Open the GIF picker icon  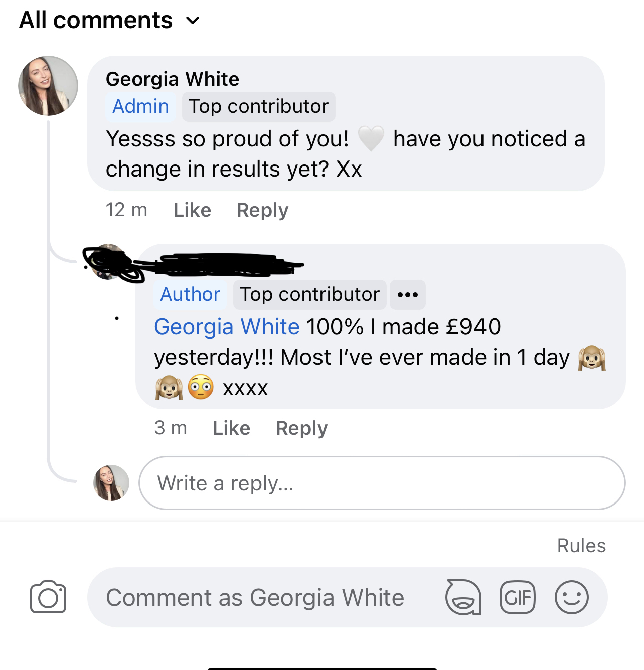(x=518, y=597)
